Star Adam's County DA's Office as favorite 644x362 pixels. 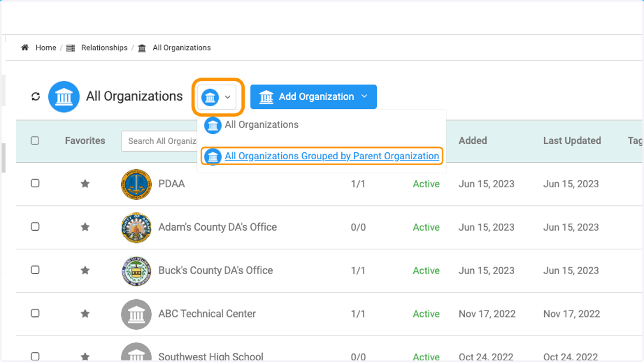(85, 227)
